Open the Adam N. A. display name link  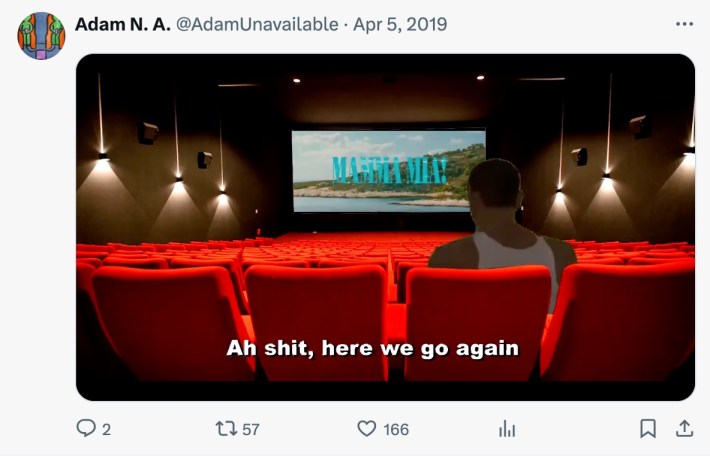pos(122,24)
